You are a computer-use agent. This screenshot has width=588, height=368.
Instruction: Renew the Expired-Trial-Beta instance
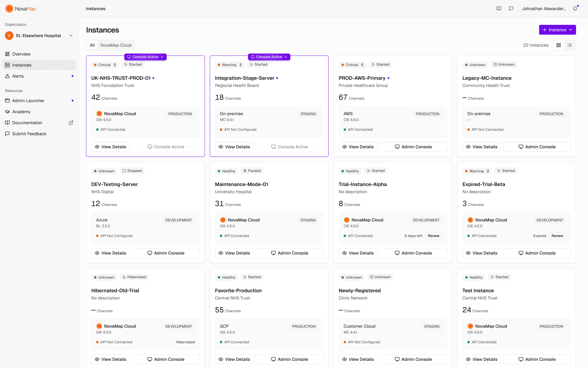557,236
